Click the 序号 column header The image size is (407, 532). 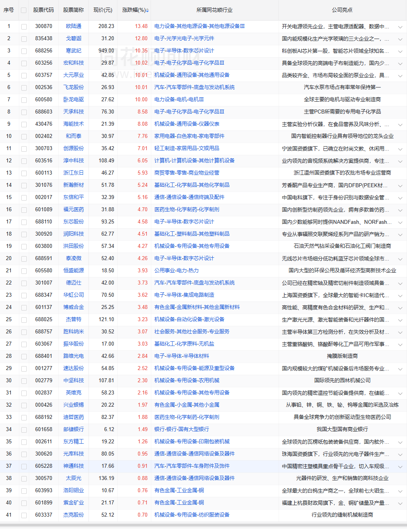pos(9,10)
